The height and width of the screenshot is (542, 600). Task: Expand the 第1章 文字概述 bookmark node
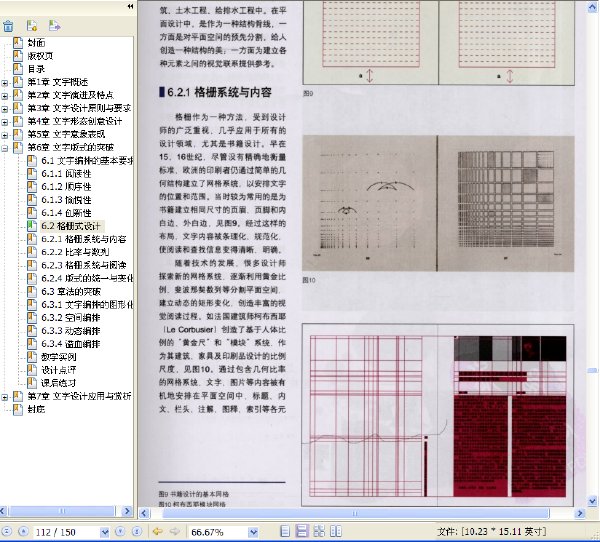point(5,82)
